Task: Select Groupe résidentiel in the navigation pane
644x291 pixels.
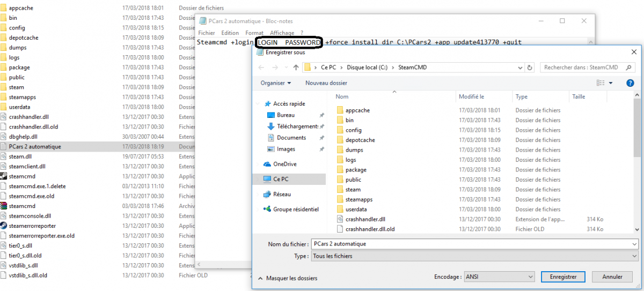Action: 296,209
